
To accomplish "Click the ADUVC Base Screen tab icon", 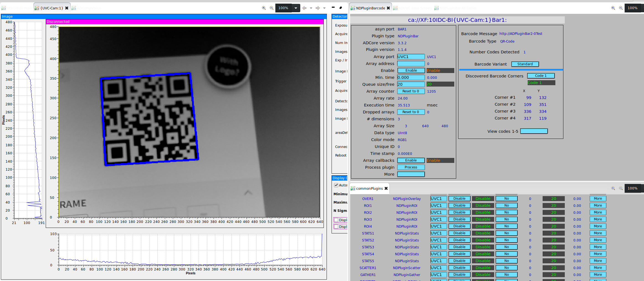I will pos(395,8).
